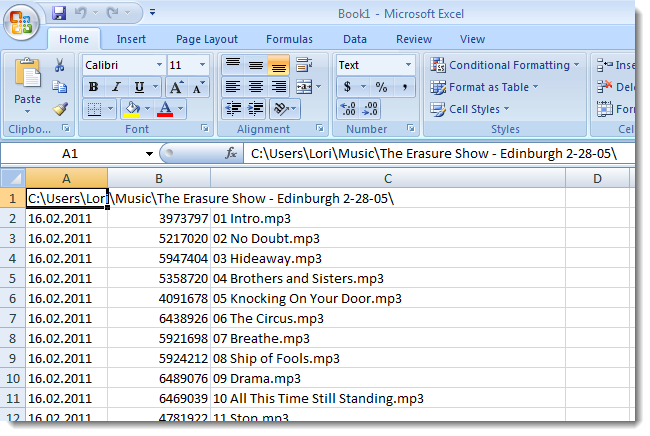Decrease indent in Alignment group
Screen dimensions: 650x436
[x=233, y=109]
